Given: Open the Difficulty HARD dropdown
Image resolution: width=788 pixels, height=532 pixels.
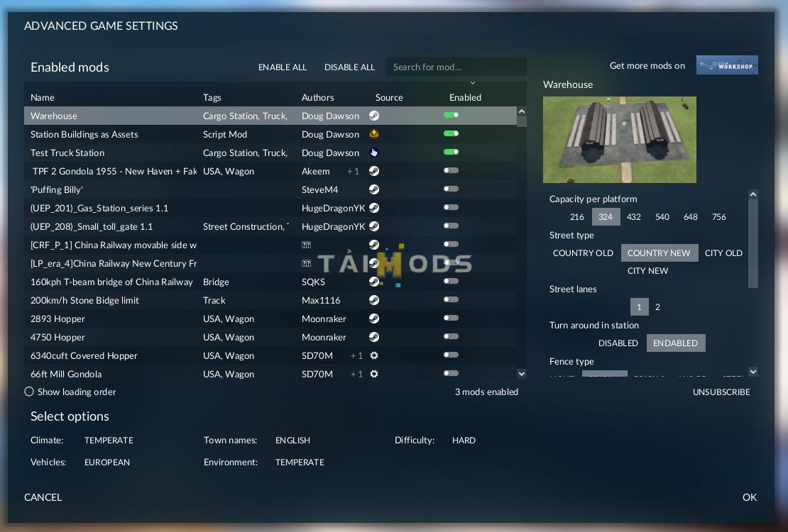Looking at the screenshot, I should pos(464,440).
